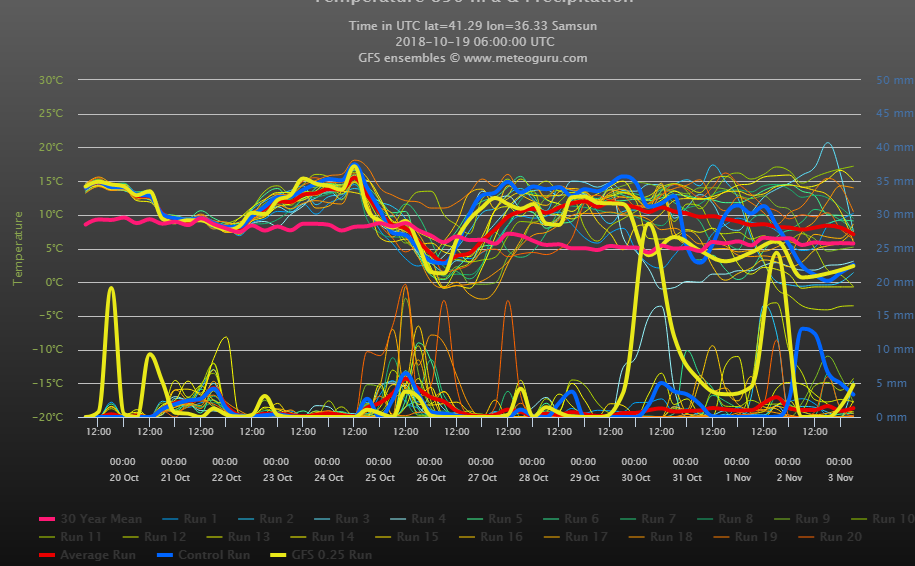
Task: Click the -10°C axis label
Action: (48, 350)
